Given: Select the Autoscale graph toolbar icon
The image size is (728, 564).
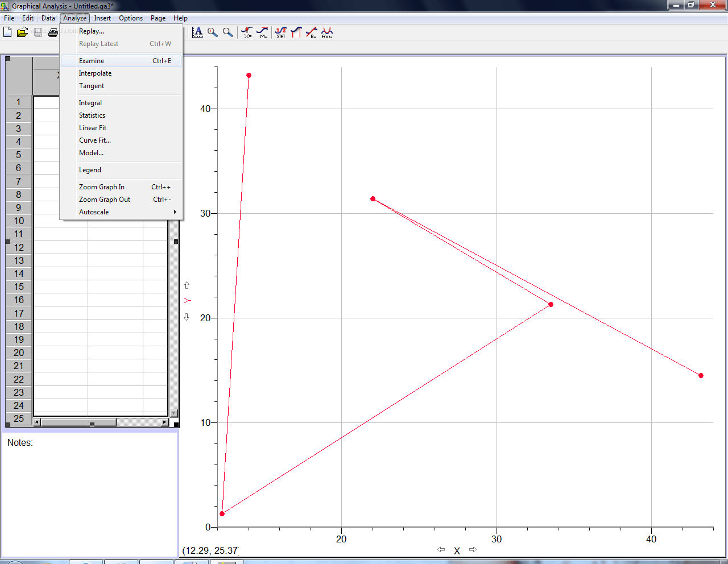Looking at the screenshot, I should (197, 32).
